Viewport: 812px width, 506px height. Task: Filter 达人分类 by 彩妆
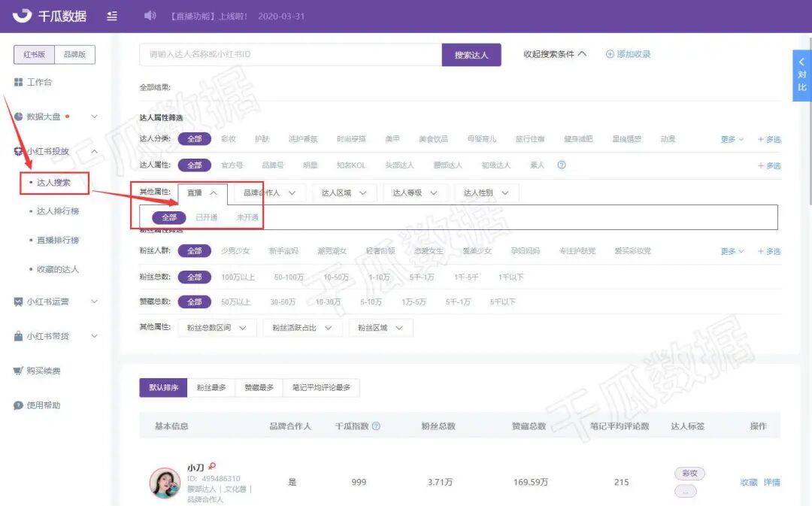point(229,139)
